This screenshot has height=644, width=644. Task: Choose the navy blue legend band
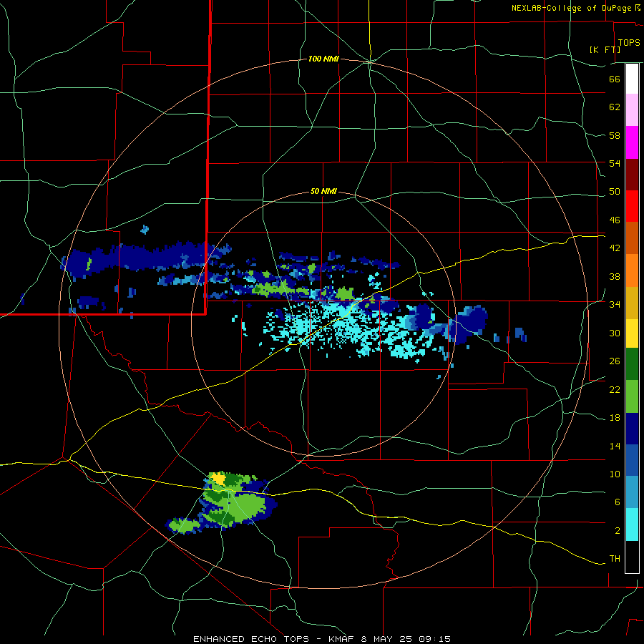point(632,429)
